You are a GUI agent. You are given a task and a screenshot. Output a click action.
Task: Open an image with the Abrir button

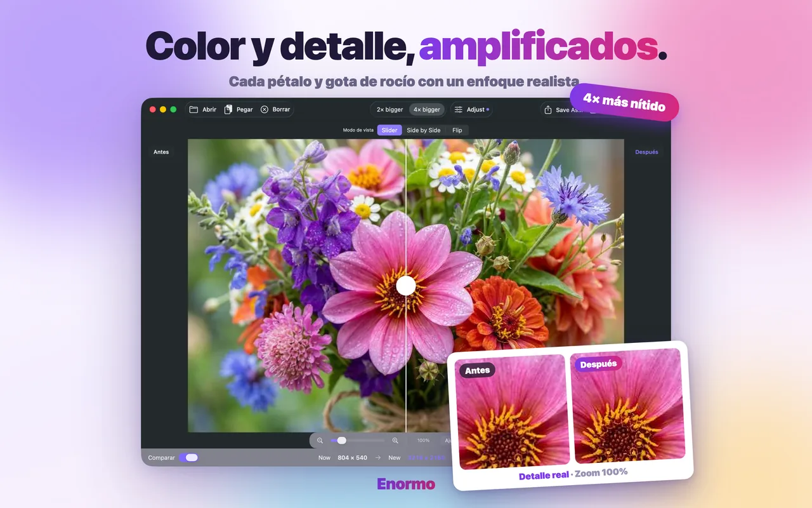[203, 109]
